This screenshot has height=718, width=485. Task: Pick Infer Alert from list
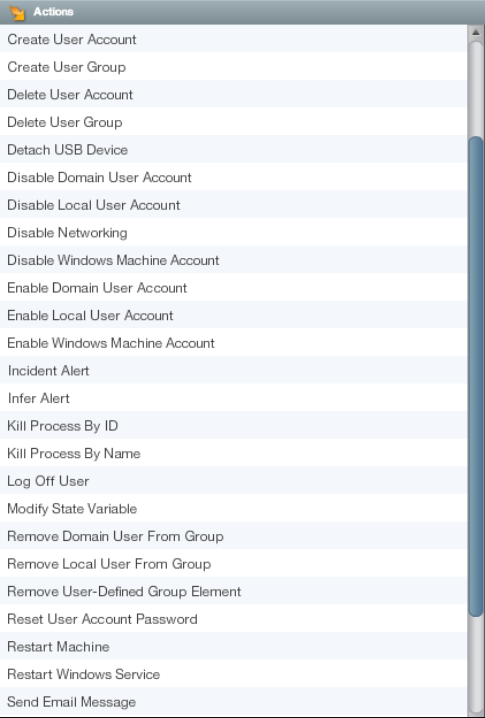click(x=233, y=397)
